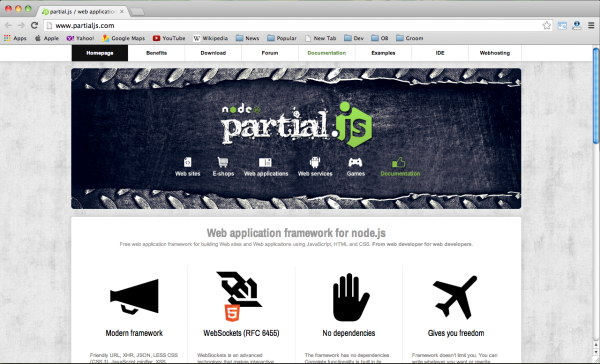Open the Web applications icon

265,162
